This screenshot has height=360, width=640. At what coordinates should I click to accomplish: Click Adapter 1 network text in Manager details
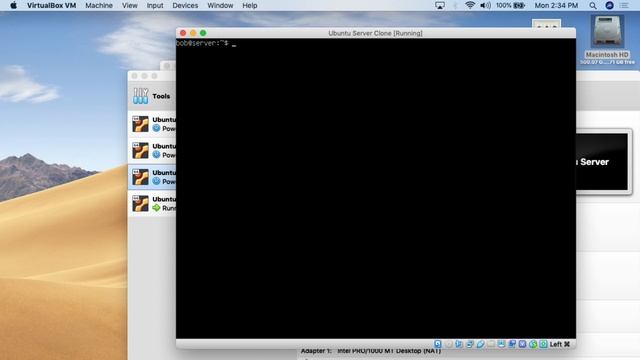coord(371,351)
